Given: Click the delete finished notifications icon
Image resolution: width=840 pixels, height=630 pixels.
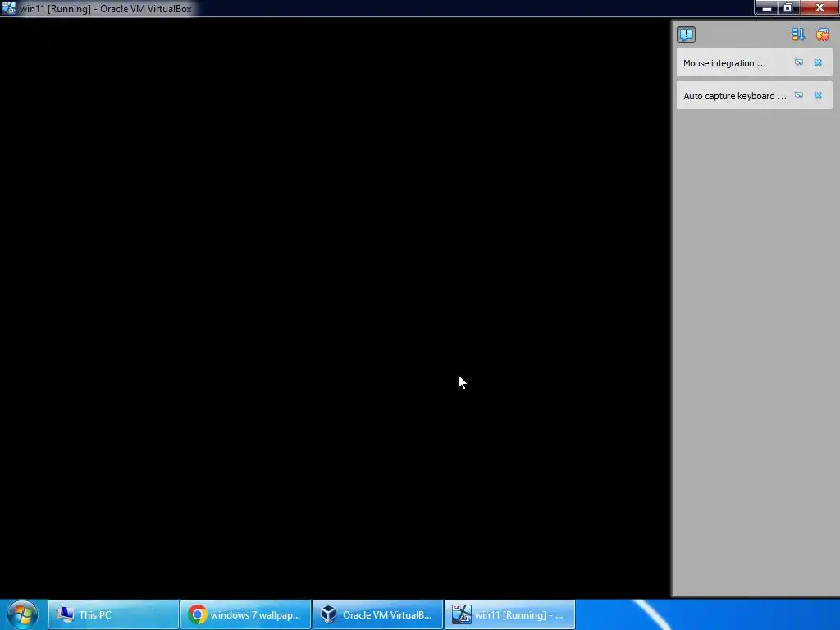Looking at the screenshot, I should click(822, 34).
